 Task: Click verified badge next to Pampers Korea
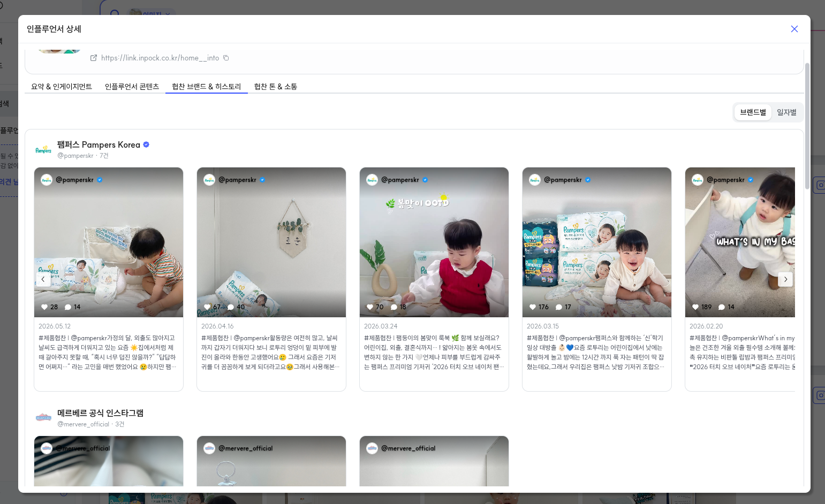(146, 144)
